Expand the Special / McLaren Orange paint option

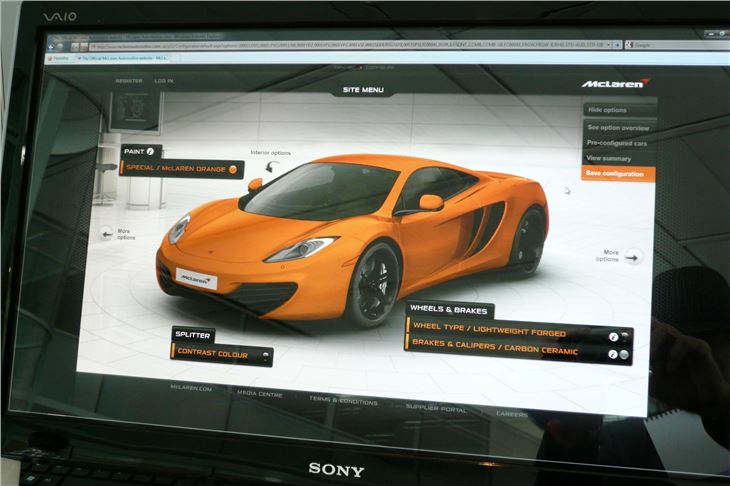pos(175,168)
